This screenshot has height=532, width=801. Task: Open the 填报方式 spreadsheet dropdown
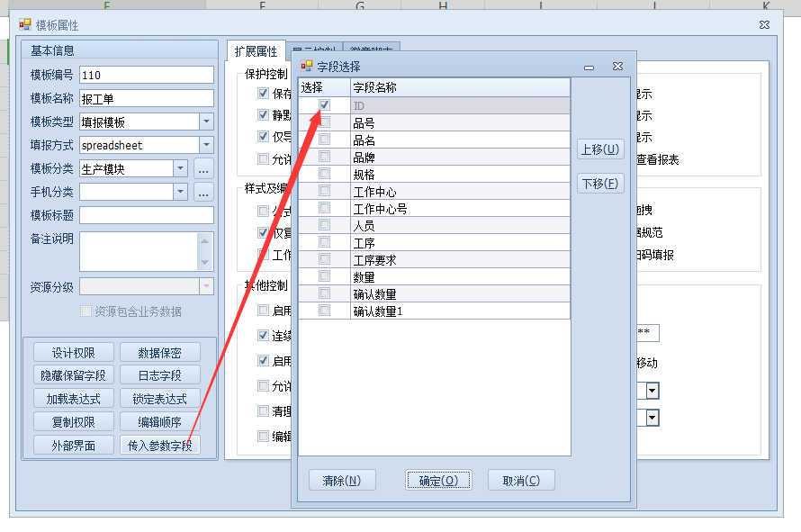pyautogui.click(x=206, y=145)
